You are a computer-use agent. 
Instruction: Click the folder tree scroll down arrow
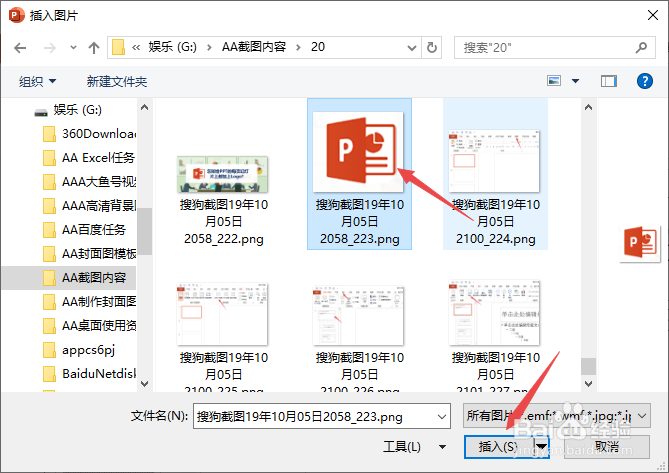coord(145,383)
